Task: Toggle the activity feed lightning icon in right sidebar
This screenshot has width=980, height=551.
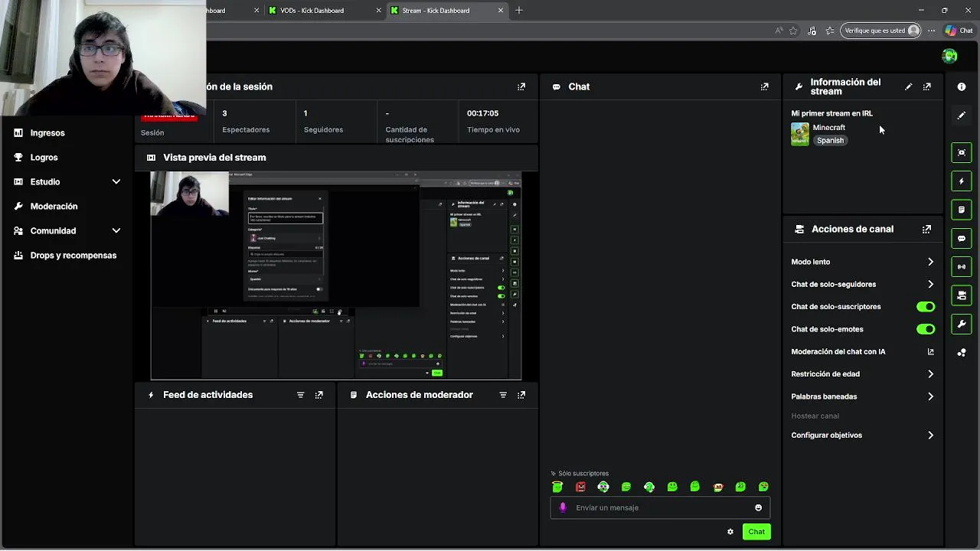Action: (x=962, y=181)
